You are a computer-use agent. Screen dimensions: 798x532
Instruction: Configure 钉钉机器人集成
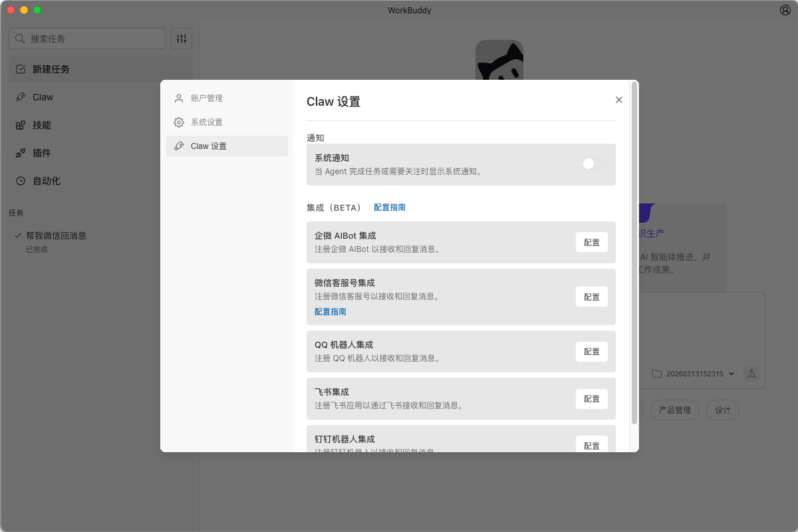point(592,444)
